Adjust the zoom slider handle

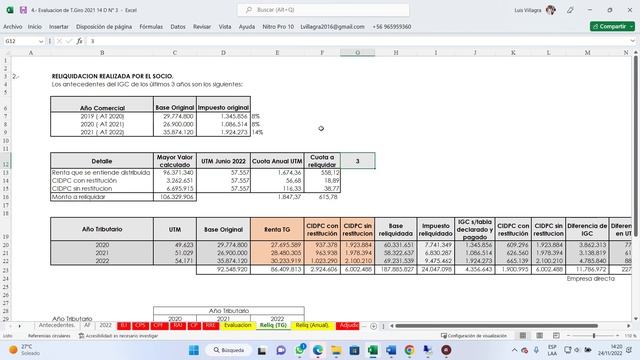594,336
